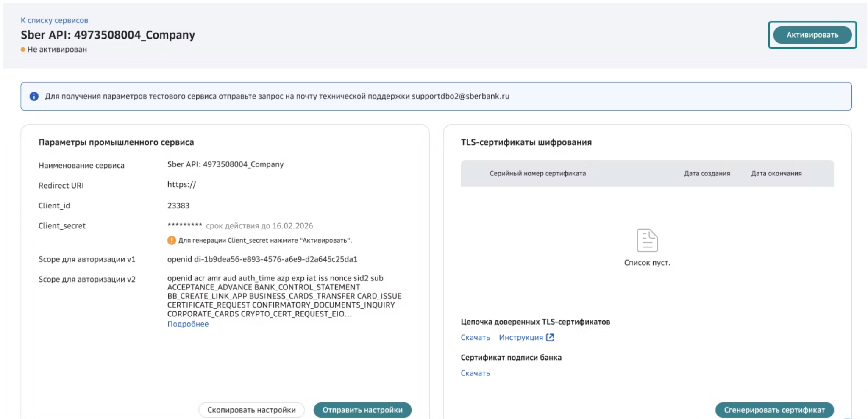Click the 'Наименование сервиса' label
The width and height of the screenshot is (868, 419).
click(81, 166)
